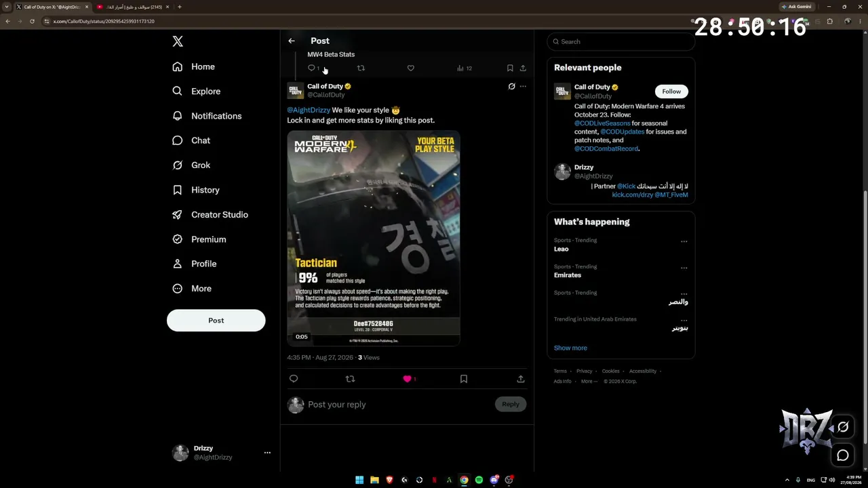The image size is (868, 488).
Task: Open the Premium page
Action: pos(199,239)
